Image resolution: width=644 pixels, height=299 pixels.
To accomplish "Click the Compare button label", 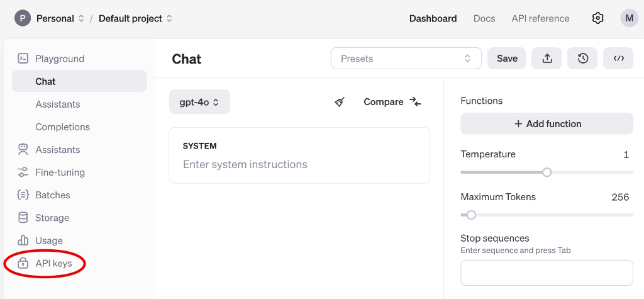I will pyautogui.click(x=383, y=102).
